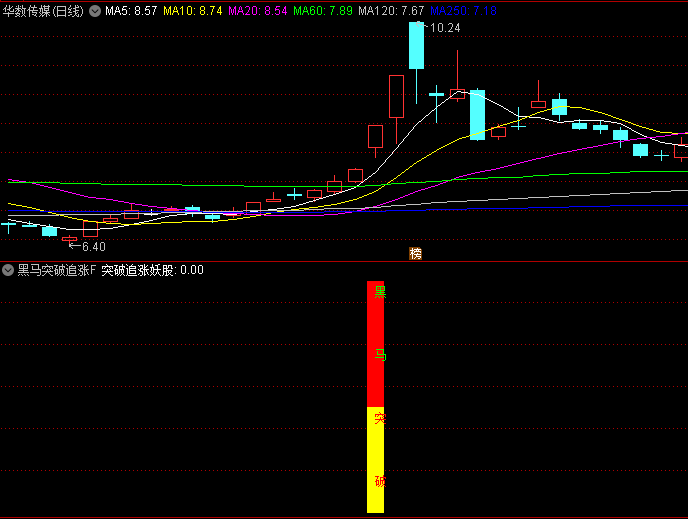
Task: Click the 华数传媒(日线) stock title
Action: tap(43, 11)
